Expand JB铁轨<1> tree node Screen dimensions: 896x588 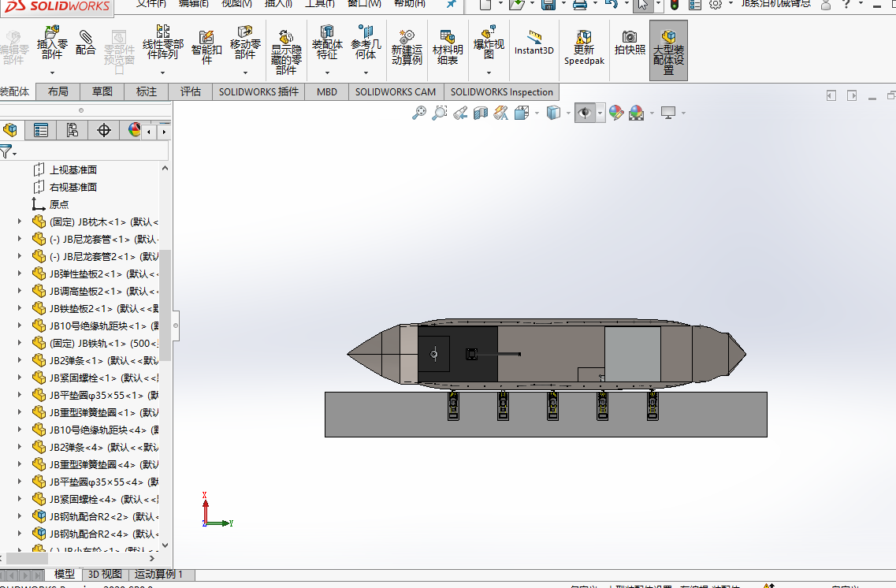point(20,343)
